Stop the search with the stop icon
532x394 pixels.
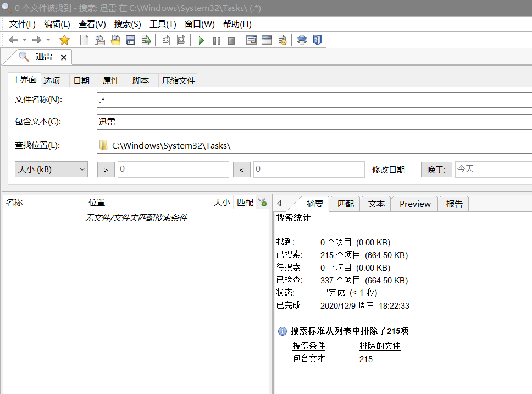(x=232, y=40)
